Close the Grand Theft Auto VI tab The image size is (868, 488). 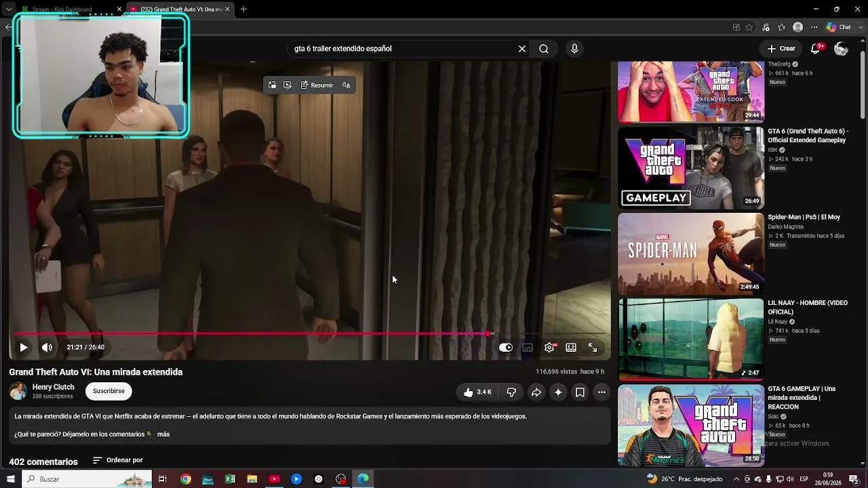click(x=227, y=9)
